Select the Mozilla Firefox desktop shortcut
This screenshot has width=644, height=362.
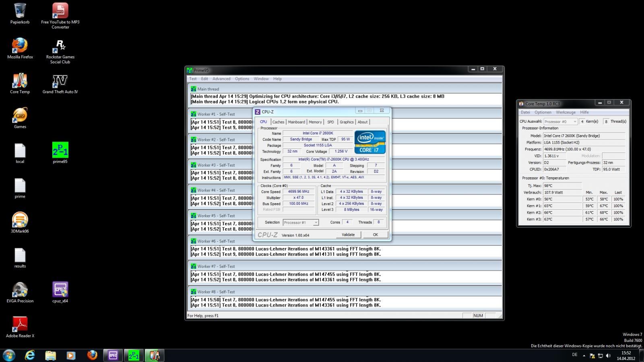(x=20, y=49)
